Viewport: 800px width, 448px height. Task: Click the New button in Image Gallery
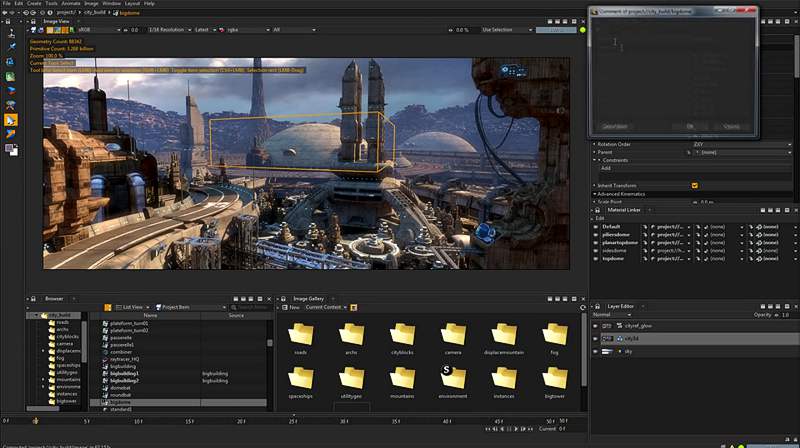[x=291, y=307]
